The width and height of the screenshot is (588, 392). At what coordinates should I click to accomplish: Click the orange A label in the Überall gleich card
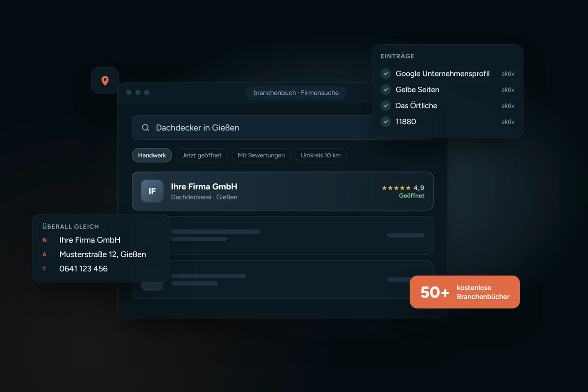(x=45, y=254)
